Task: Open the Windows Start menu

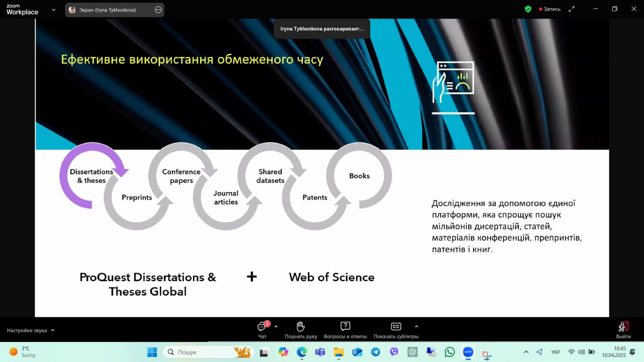Action: coord(152,352)
